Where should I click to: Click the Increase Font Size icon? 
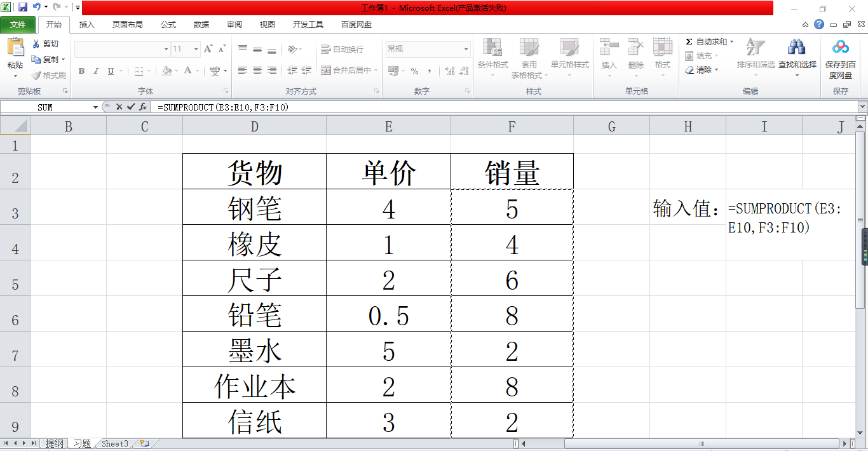point(208,48)
